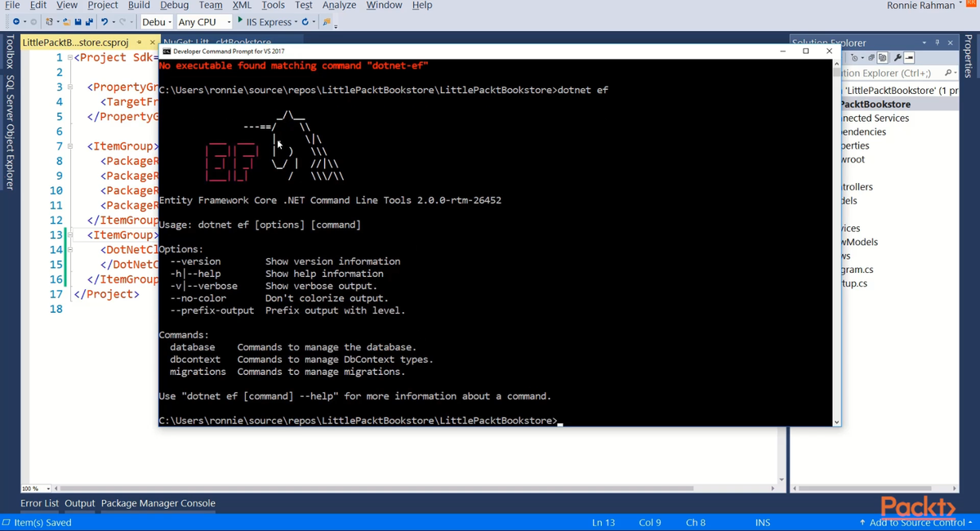980x531 pixels.
Task: Collapse the second ItemGroup on line 13
Action: coord(69,235)
